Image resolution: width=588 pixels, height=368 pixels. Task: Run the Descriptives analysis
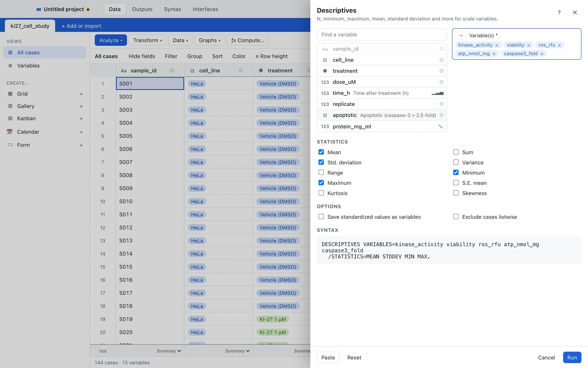tap(572, 358)
